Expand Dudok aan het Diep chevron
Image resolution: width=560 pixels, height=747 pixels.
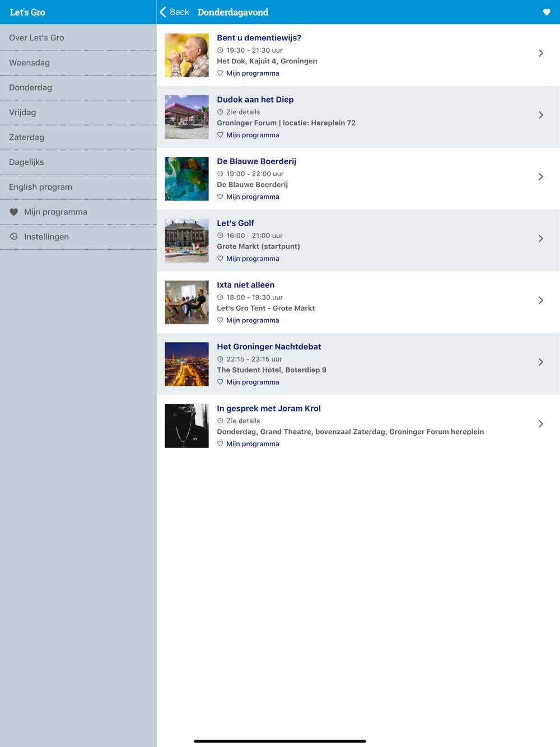(x=541, y=115)
